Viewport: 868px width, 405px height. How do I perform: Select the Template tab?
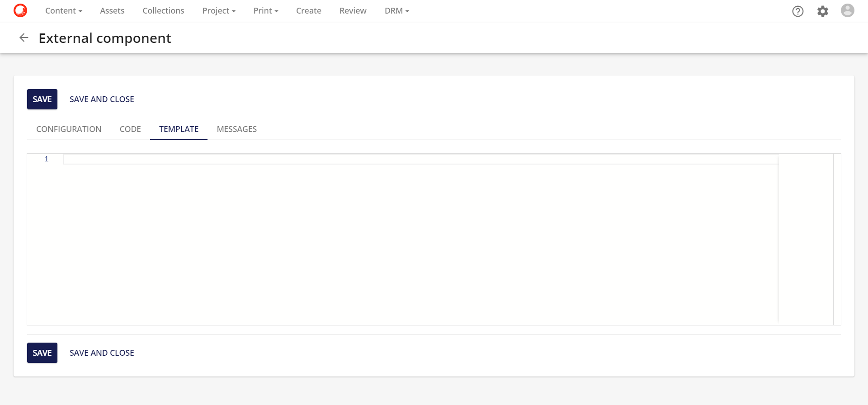coord(179,129)
